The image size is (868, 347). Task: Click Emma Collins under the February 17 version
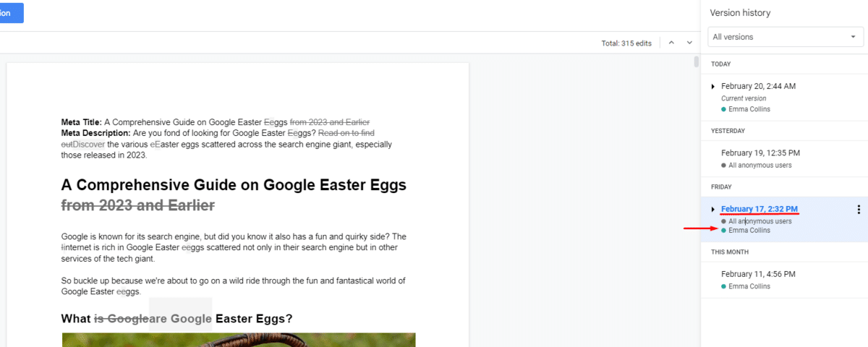[x=749, y=231]
